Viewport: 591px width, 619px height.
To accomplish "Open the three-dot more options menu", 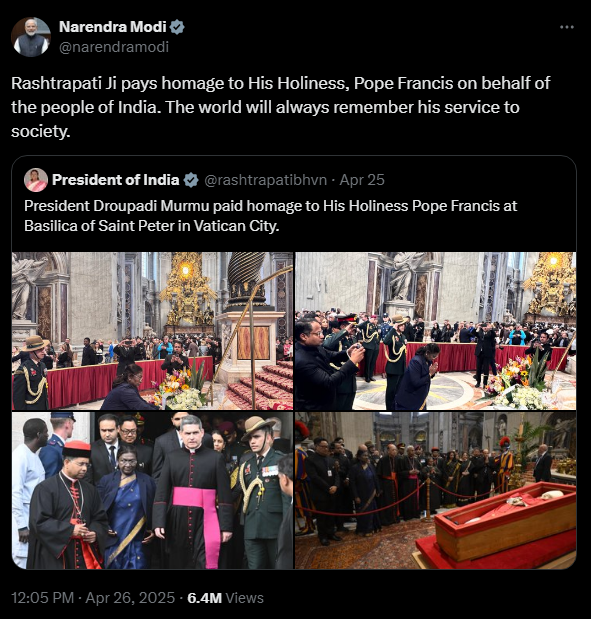I will click(567, 27).
